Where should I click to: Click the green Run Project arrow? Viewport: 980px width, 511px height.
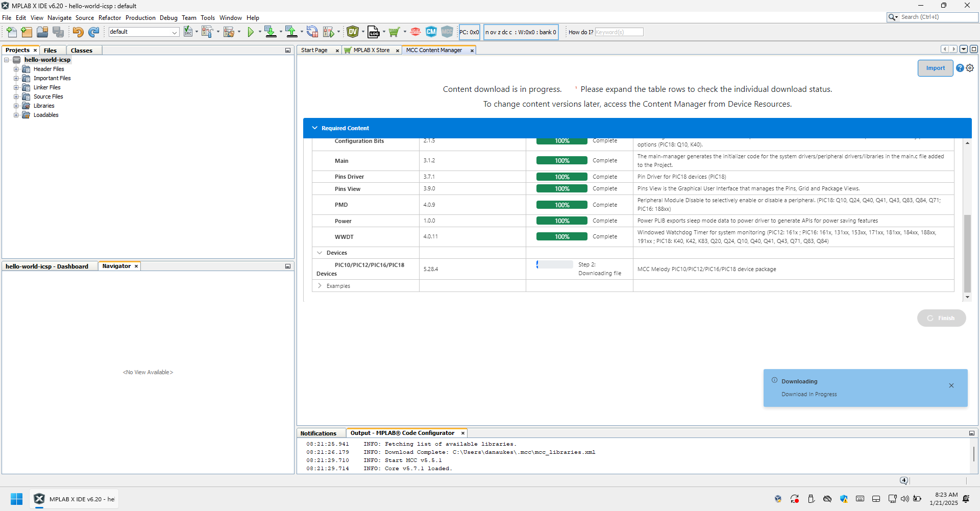(251, 32)
